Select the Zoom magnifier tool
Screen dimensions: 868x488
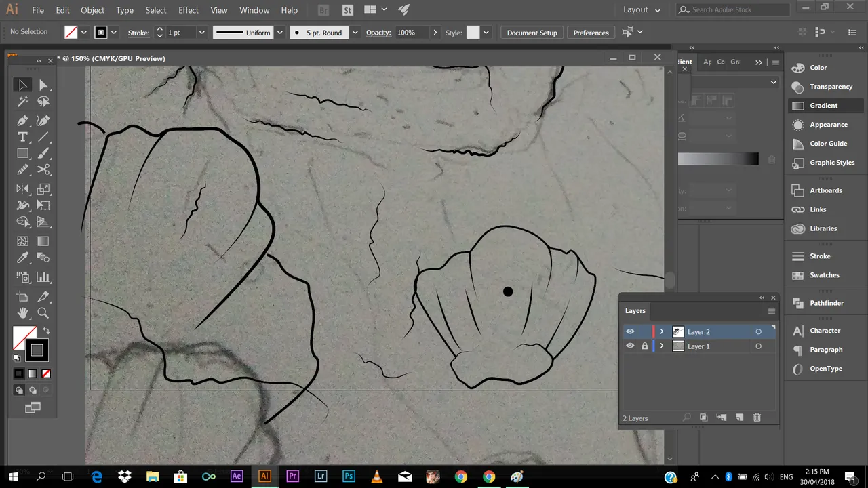tap(43, 313)
